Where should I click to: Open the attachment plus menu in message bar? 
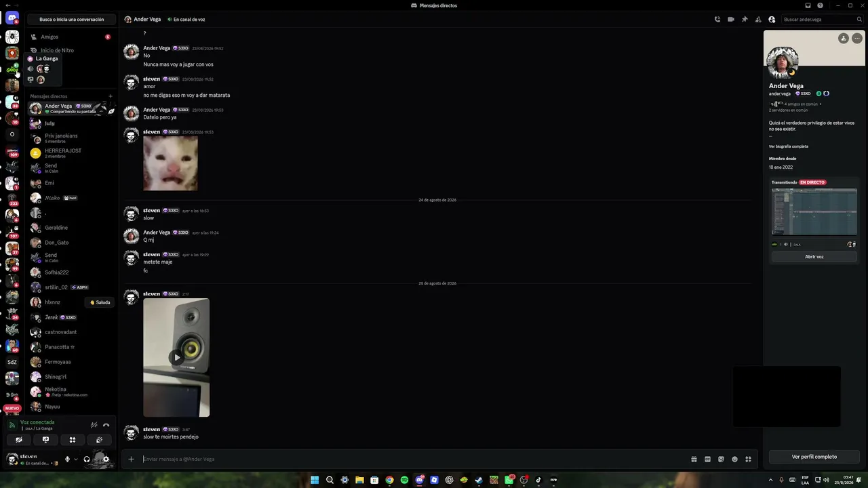[131, 459]
